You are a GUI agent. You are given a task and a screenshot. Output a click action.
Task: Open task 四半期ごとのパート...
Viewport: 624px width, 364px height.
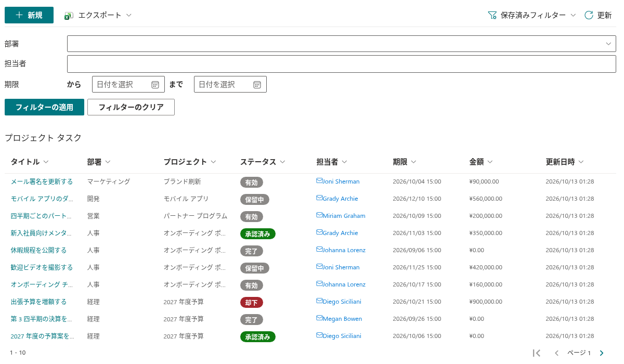click(x=42, y=216)
